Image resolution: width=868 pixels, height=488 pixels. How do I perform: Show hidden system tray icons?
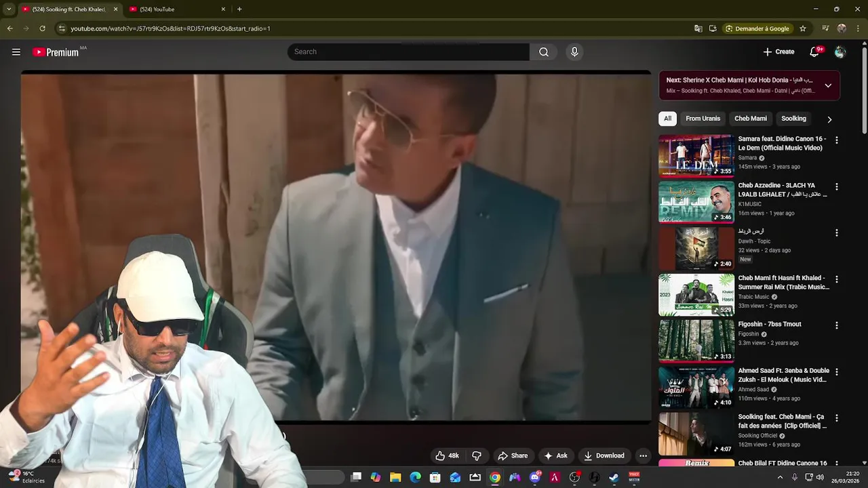[780, 477]
